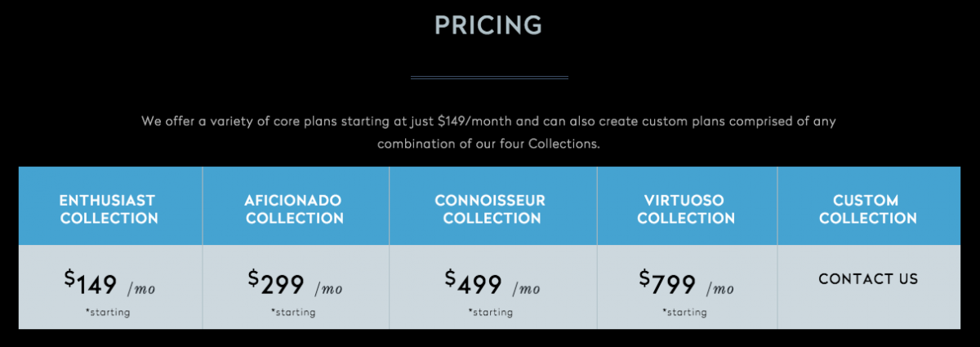Pick the Virtuoso Collection header
This screenshot has width=980, height=347.
pyautogui.click(x=686, y=209)
